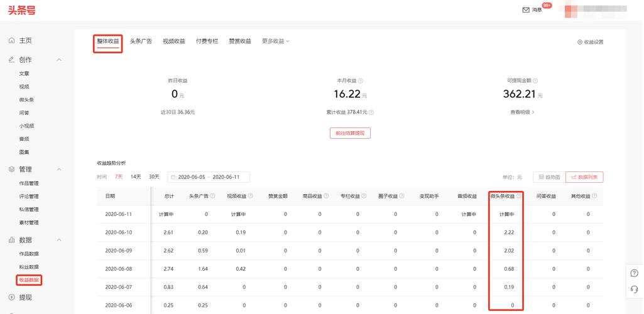Click the help icon next to 圈子收益 column
The height and width of the screenshot is (314, 644).
(401, 196)
